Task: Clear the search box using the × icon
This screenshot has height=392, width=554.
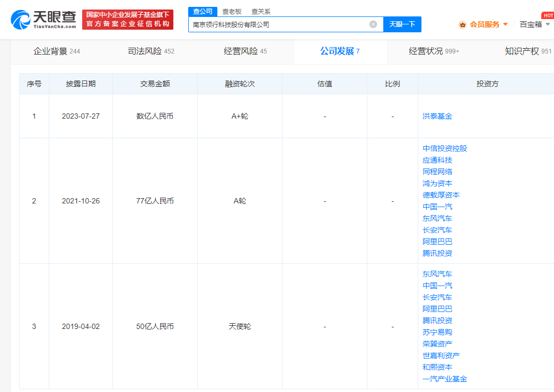Action: [x=374, y=24]
